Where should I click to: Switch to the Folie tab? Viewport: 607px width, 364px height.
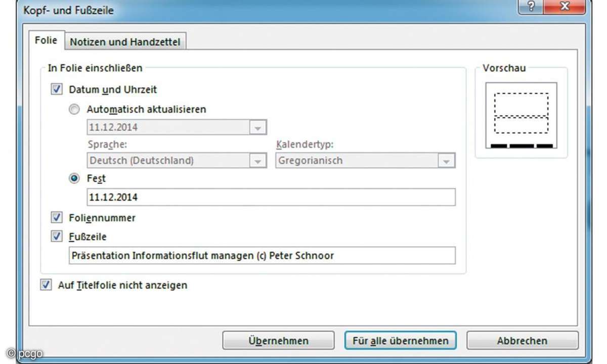[x=46, y=41]
